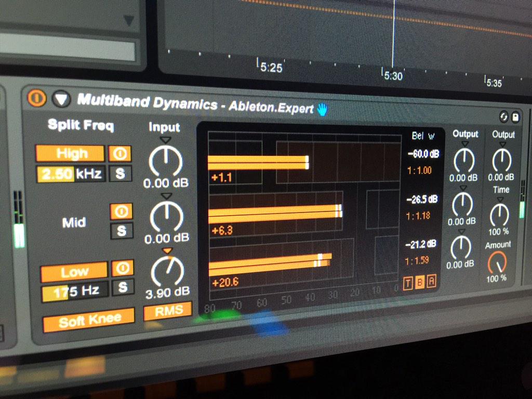The width and height of the screenshot is (532, 399).
Task: Click the blue hand map icon
Action: (322, 110)
